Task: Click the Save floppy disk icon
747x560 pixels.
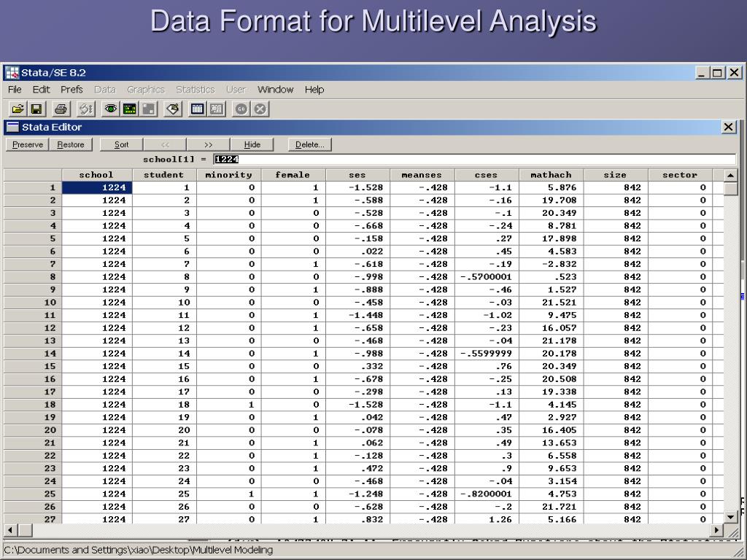Action: (36, 109)
